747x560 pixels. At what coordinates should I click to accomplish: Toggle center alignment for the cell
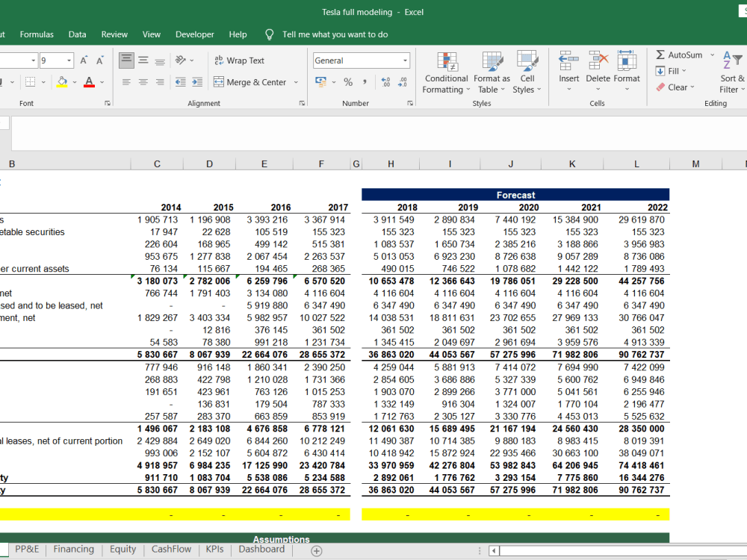143,82
